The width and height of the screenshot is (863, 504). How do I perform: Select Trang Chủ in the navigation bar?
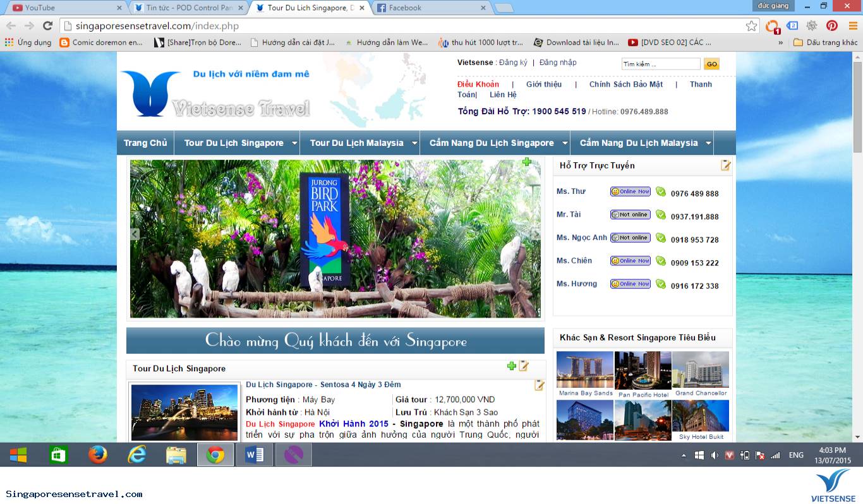tap(145, 143)
